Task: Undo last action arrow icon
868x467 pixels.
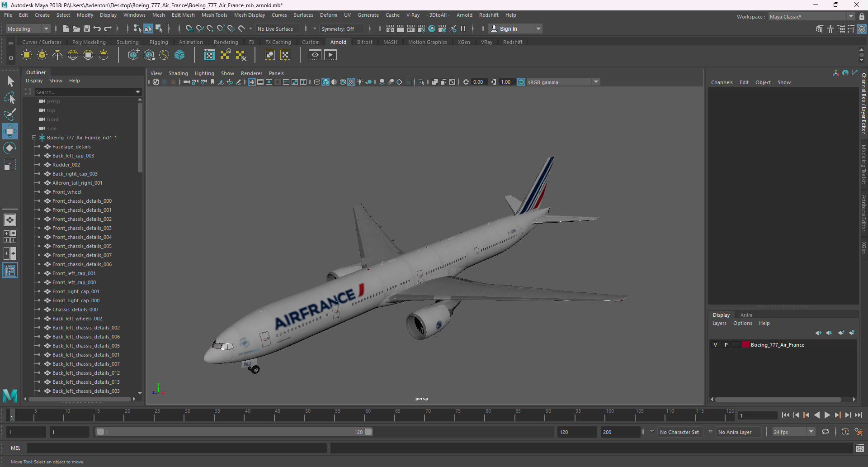Action: 97,29
